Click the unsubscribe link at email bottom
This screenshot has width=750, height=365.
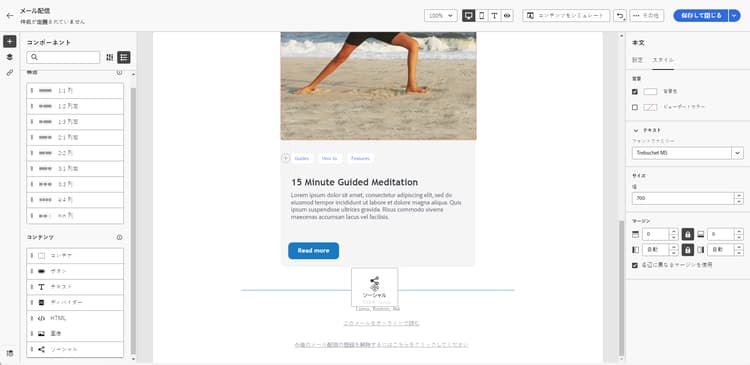(381, 344)
